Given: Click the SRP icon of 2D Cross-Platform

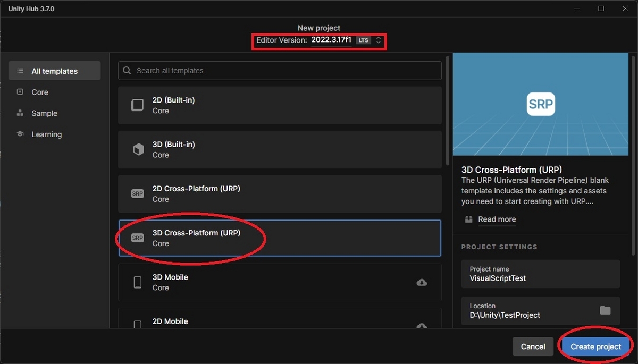Looking at the screenshot, I should click(138, 194).
